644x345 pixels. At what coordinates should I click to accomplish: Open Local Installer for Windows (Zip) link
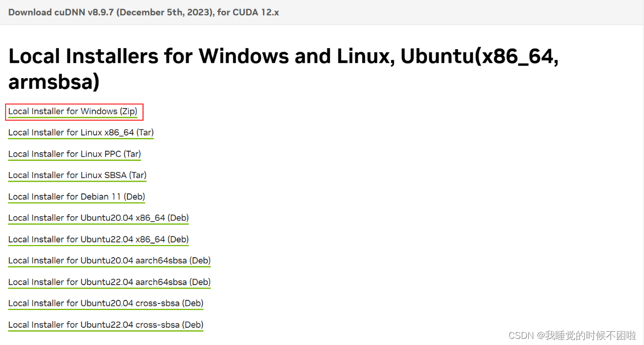pos(73,111)
